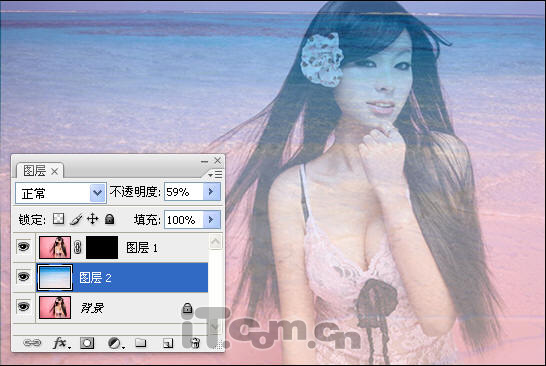Screen dimensions: 546x366
Task: Add a layer mask
Action: (x=87, y=343)
